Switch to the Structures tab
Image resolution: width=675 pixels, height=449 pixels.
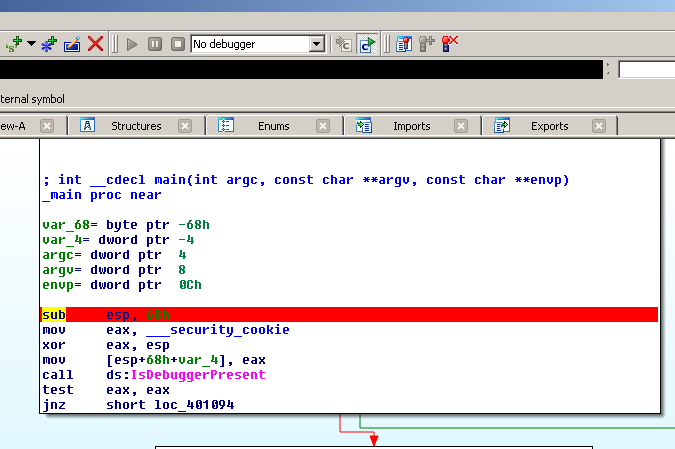point(136,126)
